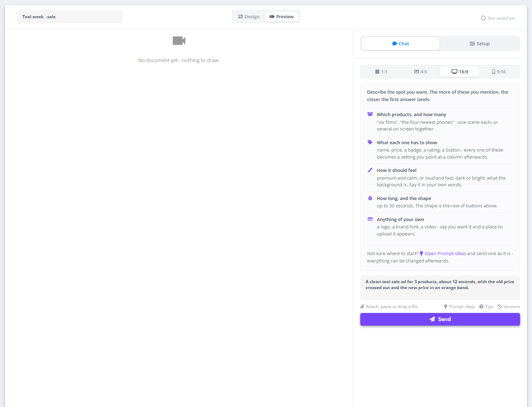Click the 'How it should feel' heading

click(397, 170)
